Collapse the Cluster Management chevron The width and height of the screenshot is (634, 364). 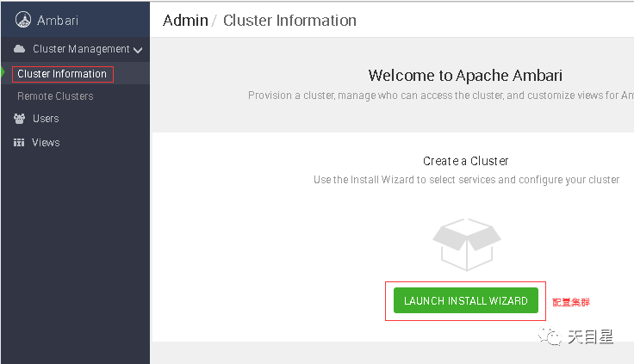[x=138, y=50]
